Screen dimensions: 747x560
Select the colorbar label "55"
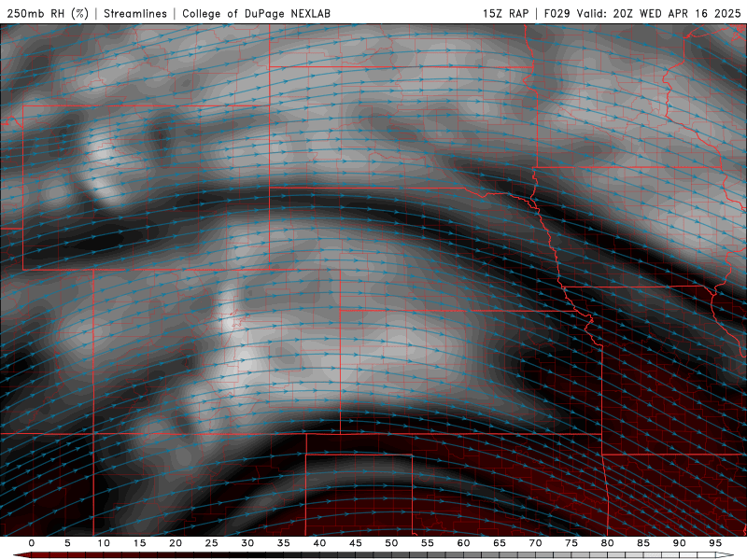[x=428, y=543]
